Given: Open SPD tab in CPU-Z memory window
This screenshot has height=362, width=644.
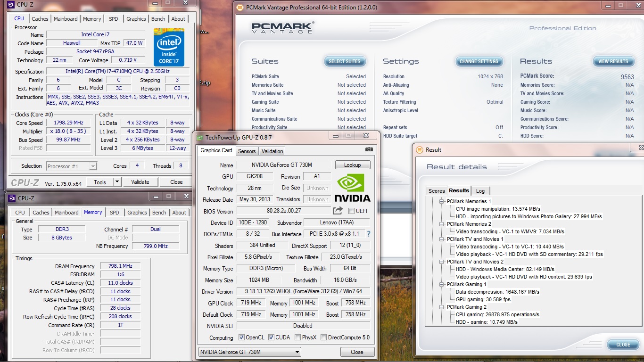Looking at the screenshot, I should pos(115,213).
